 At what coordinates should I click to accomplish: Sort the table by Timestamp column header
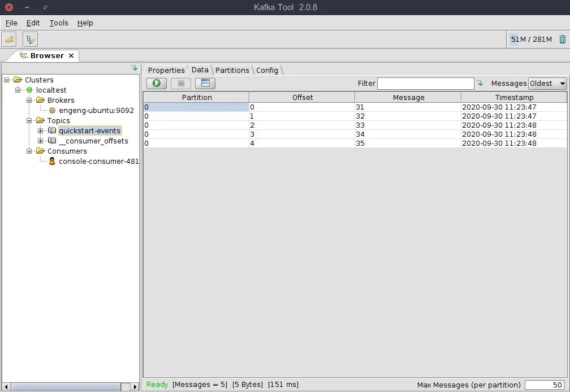point(514,98)
